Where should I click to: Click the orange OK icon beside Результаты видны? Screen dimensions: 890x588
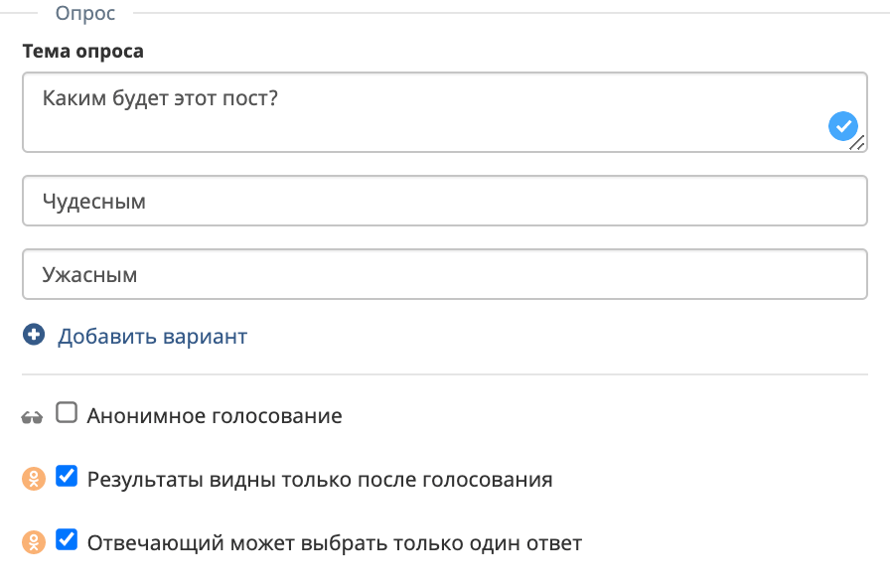click(x=33, y=478)
